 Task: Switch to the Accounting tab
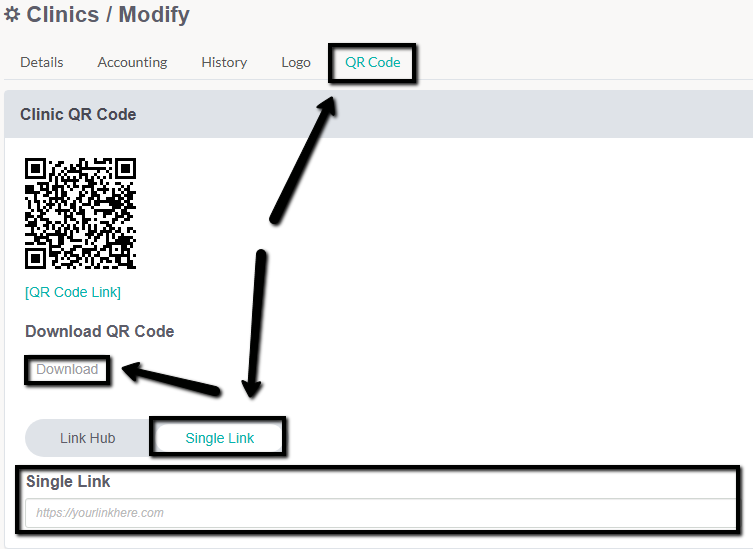point(133,62)
